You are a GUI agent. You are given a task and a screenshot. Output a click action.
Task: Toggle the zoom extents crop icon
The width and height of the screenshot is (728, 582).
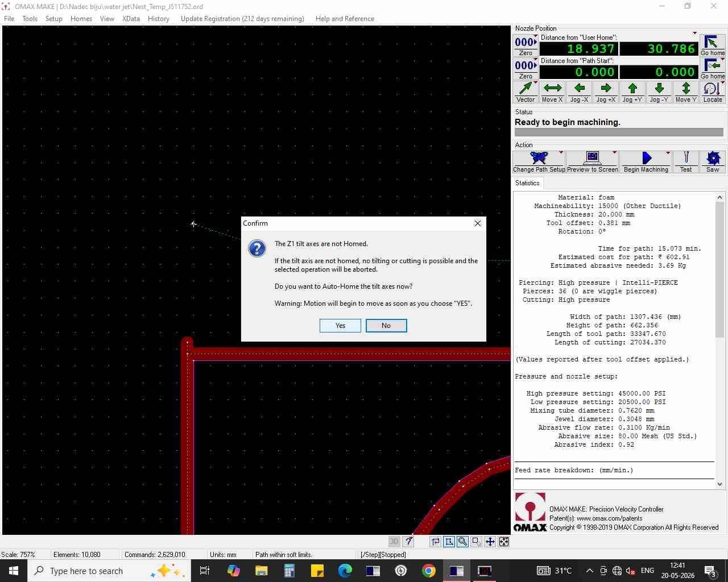point(449,542)
